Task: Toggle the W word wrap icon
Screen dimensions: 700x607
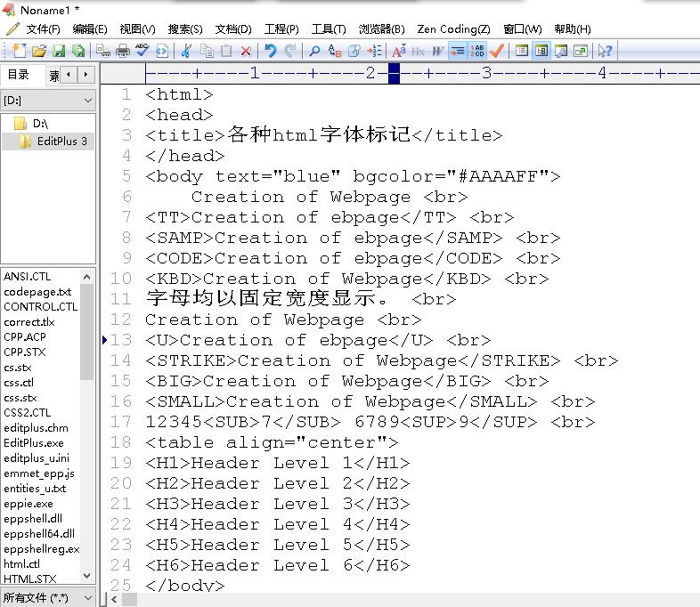Action: [437, 51]
